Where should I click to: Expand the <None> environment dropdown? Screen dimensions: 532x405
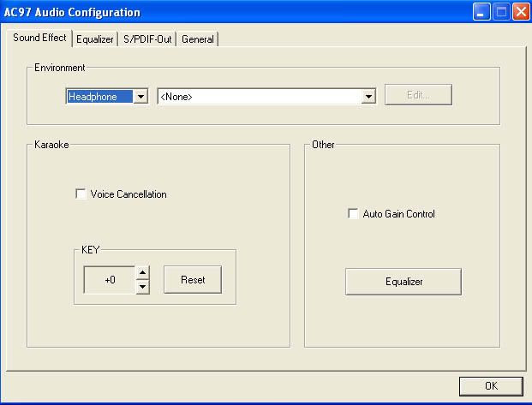click(368, 97)
